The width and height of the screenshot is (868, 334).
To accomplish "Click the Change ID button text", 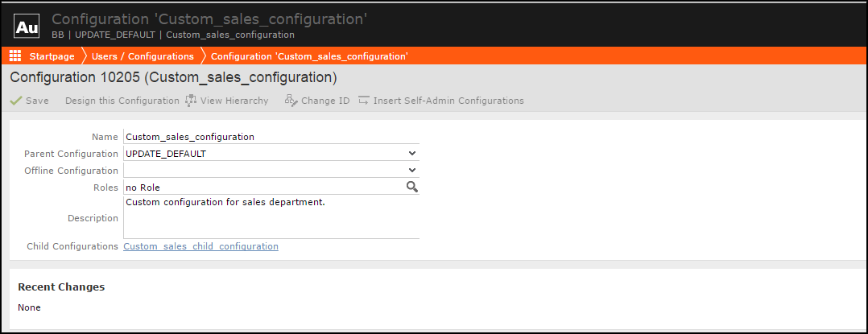I will (x=325, y=101).
